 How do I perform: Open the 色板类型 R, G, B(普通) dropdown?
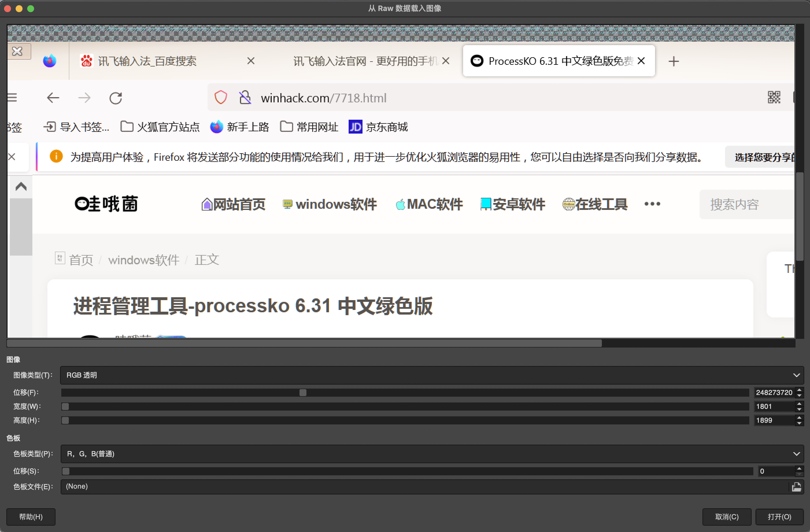tap(432, 454)
